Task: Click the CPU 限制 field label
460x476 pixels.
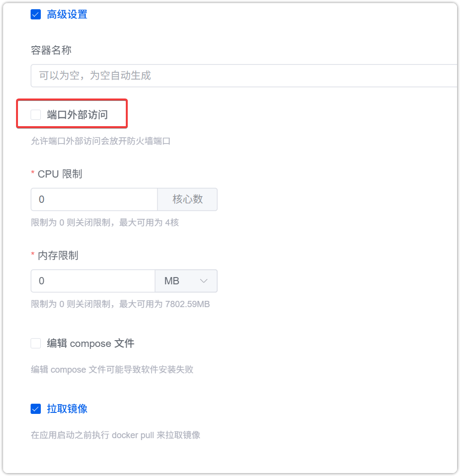Action: coord(60,174)
